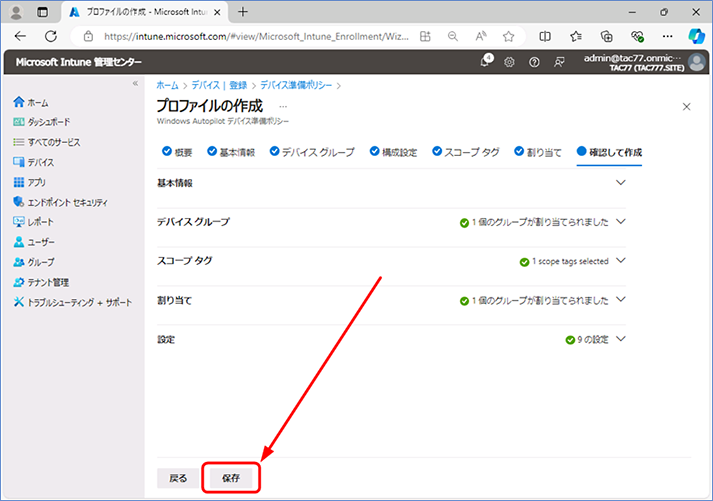
Task: Open the browser profile icon
Action: [x=16, y=12]
